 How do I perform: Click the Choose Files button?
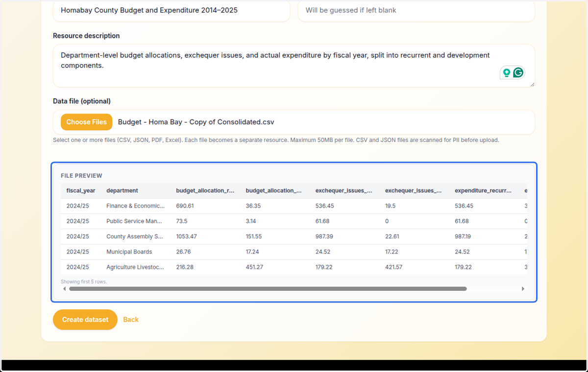[86, 122]
